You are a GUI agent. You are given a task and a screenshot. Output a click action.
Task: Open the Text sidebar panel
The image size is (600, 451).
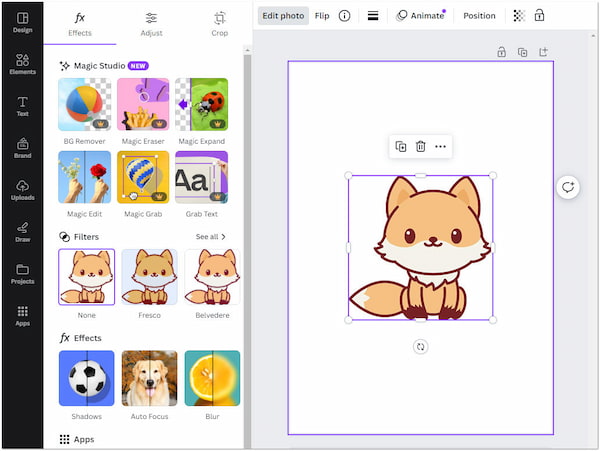[x=23, y=106]
